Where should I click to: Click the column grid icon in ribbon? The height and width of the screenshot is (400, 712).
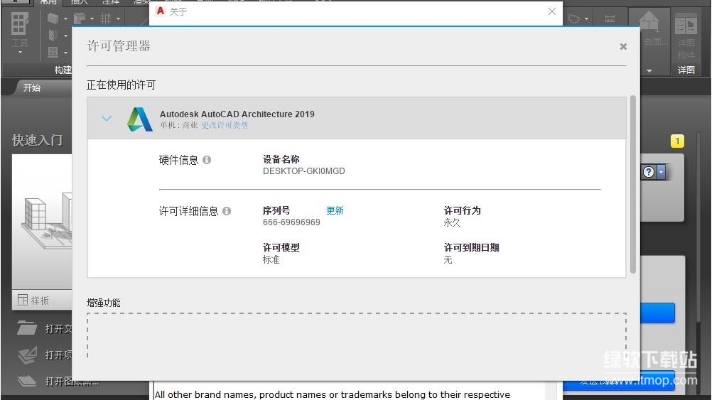coord(106,19)
